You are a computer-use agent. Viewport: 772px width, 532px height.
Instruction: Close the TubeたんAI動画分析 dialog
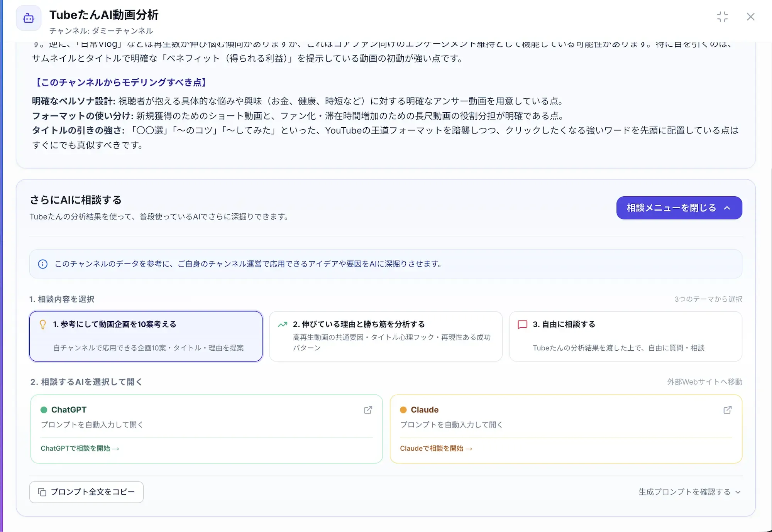coord(750,17)
